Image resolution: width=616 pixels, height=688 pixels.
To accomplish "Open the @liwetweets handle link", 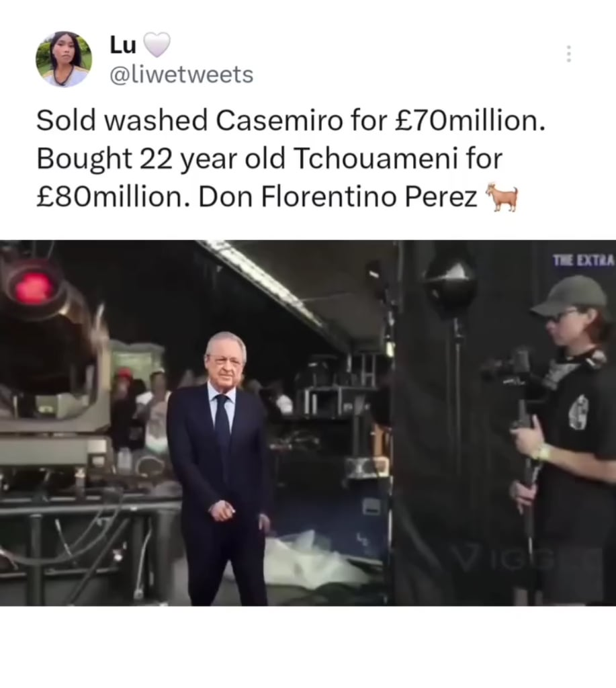I will (181, 75).
